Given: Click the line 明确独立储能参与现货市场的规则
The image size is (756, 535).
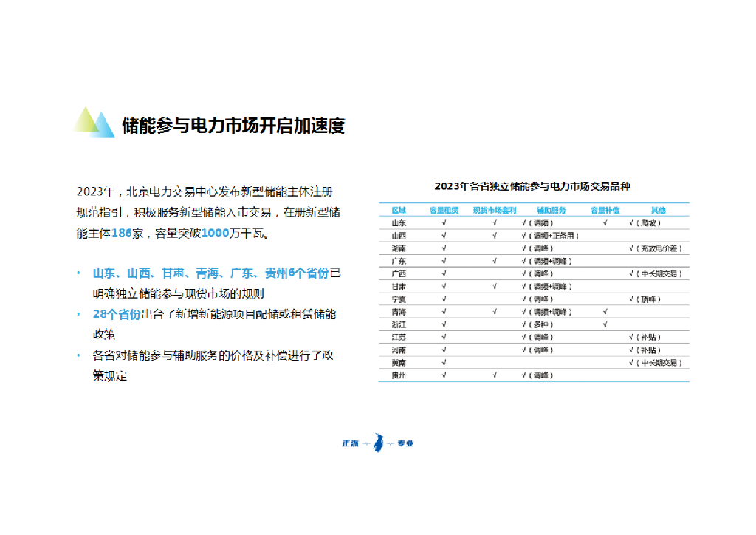Looking at the screenshot, I should click(178, 293).
